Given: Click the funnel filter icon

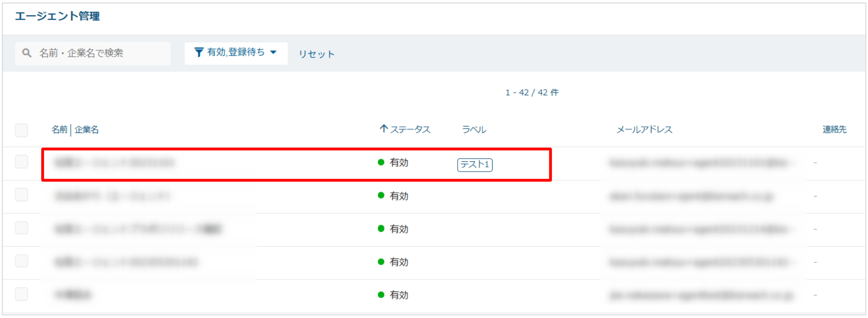Looking at the screenshot, I should (199, 53).
